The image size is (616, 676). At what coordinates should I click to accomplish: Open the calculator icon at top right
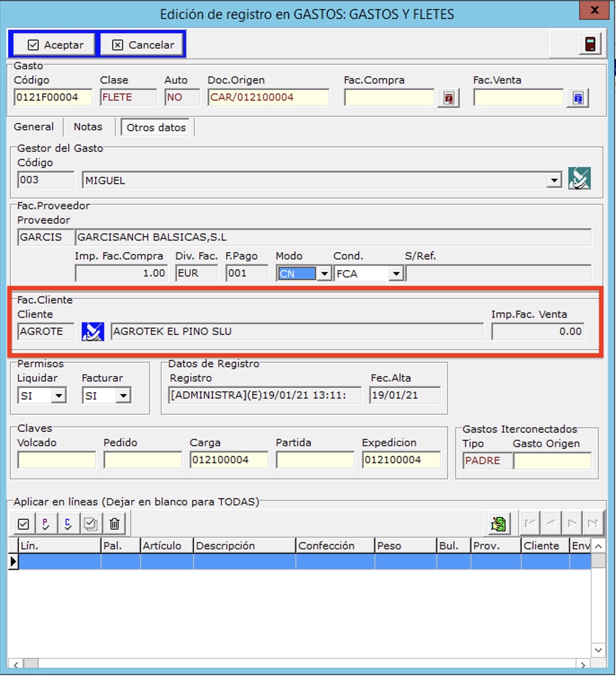pyautogui.click(x=590, y=44)
